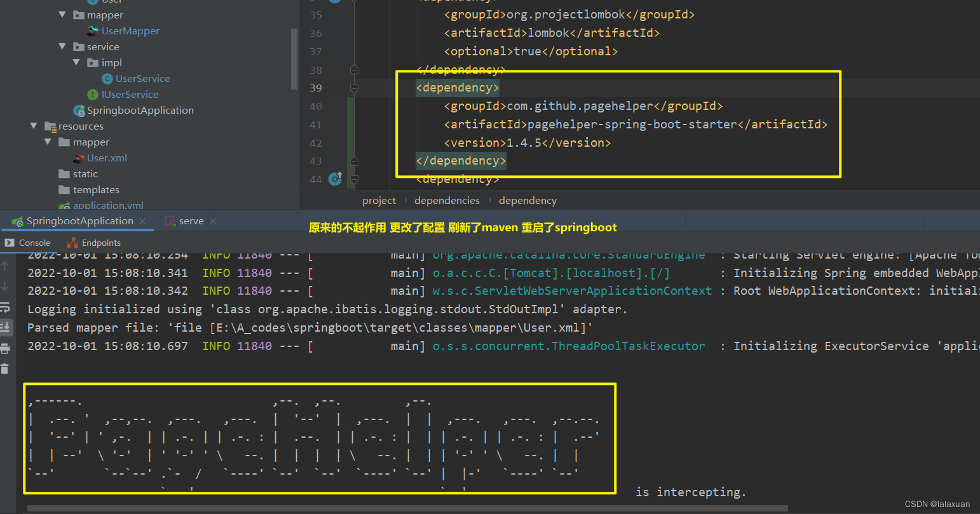The width and height of the screenshot is (980, 514).
Task: Select IUserService in the project tree
Action: point(130,94)
